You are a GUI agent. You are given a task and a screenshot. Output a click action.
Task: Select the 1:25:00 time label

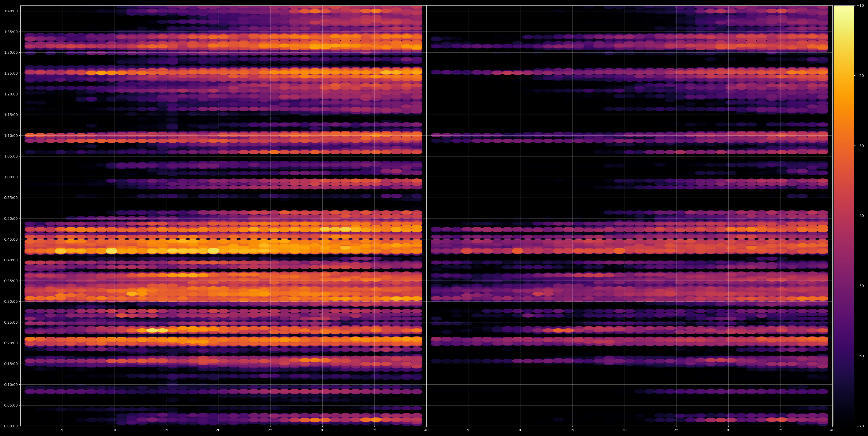coord(11,73)
